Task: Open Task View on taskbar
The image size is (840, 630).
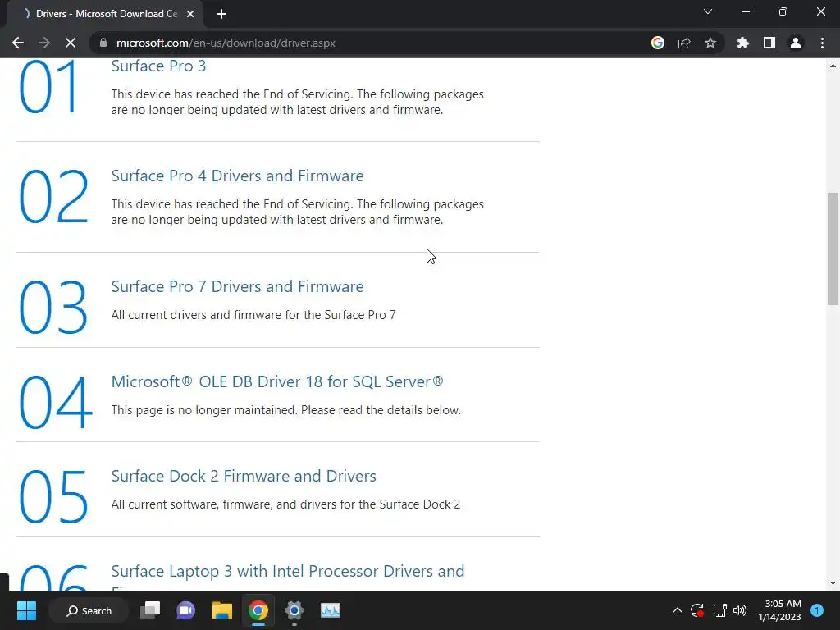Action: 150,610
